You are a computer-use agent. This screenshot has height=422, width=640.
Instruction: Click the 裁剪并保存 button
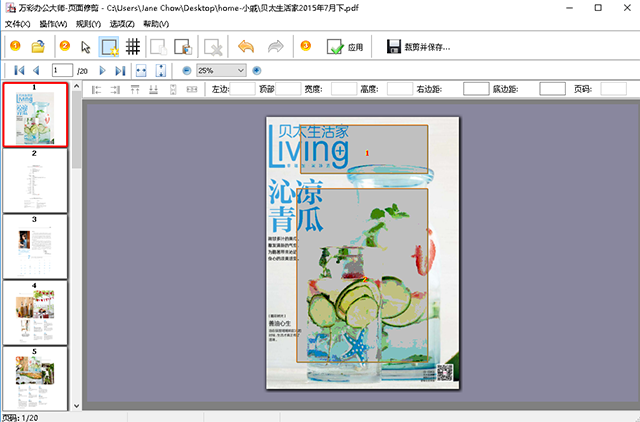(415, 47)
